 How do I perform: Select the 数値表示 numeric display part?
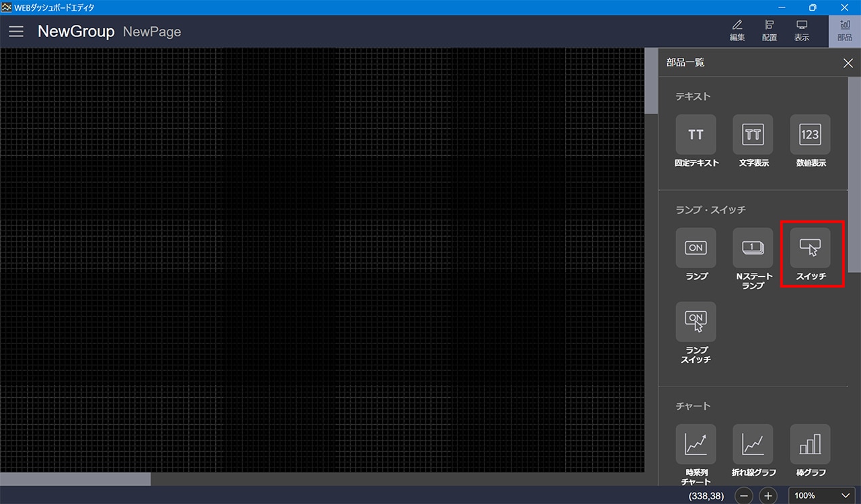pyautogui.click(x=810, y=134)
